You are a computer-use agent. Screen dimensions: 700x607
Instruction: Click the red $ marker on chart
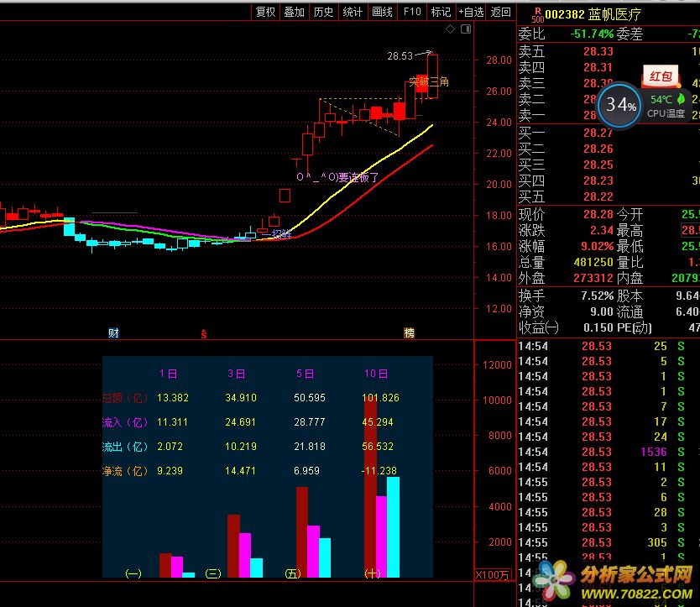pyautogui.click(x=204, y=333)
